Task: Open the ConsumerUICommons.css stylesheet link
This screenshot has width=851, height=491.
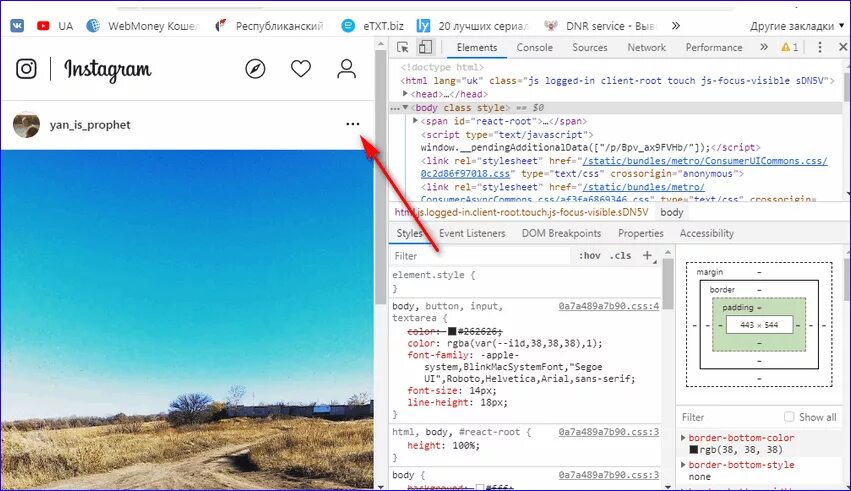Action: (x=704, y=161)
